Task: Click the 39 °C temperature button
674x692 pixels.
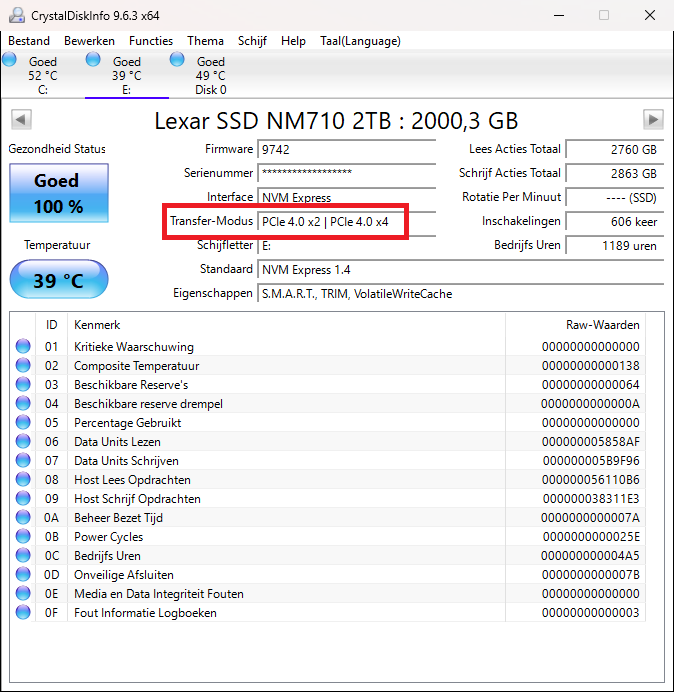Action: 59,279
